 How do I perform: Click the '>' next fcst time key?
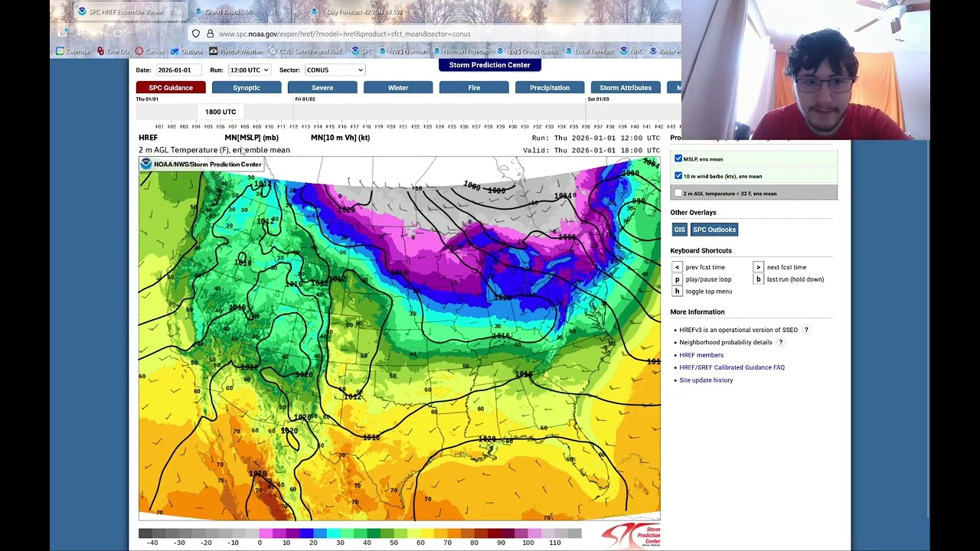758,267
